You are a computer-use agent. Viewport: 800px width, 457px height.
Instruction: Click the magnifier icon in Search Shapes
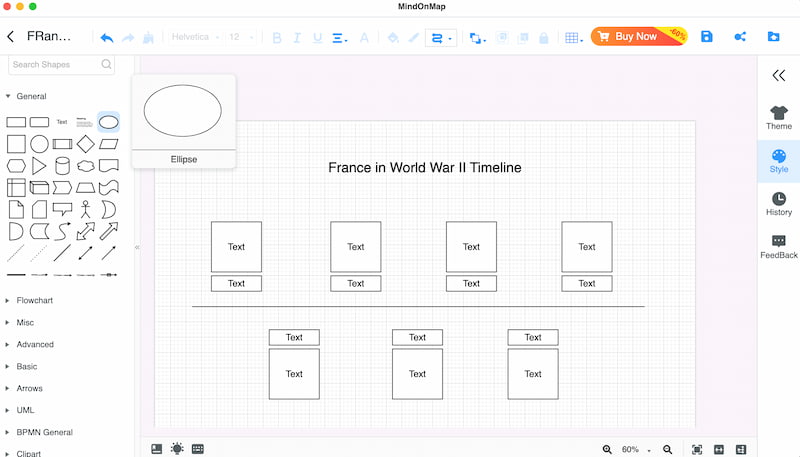click(x=106, y=64)
